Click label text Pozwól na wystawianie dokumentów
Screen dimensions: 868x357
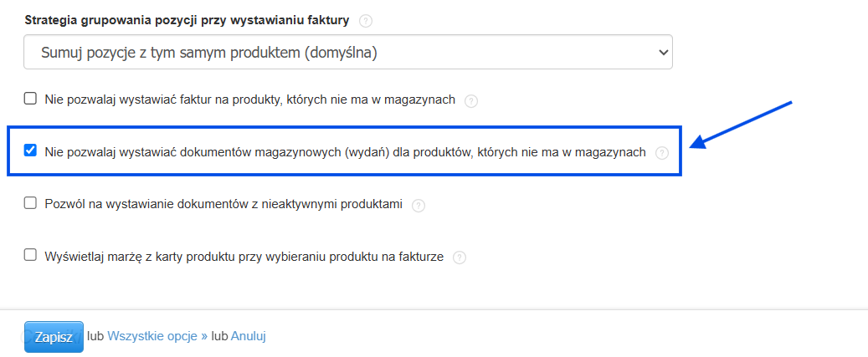click(x=223, y=203)
